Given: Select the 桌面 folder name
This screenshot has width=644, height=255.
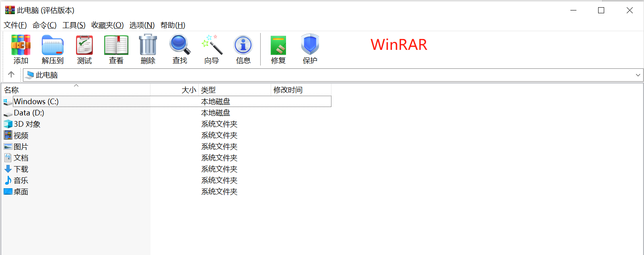Looking at the screenshot, I should click(21, 191).
